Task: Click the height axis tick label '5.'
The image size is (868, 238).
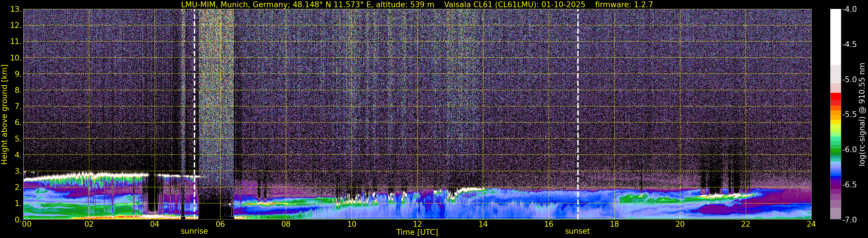Action: point(18,139)
